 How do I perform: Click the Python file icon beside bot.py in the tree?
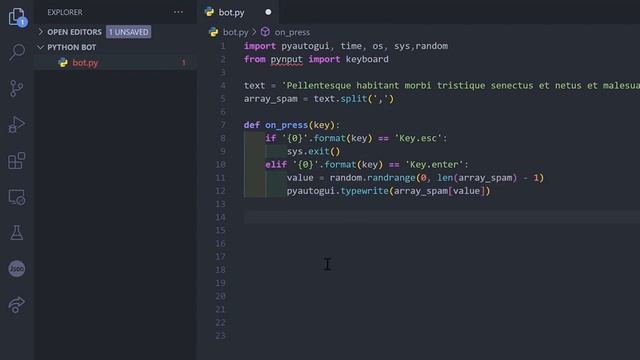(63, 63)
